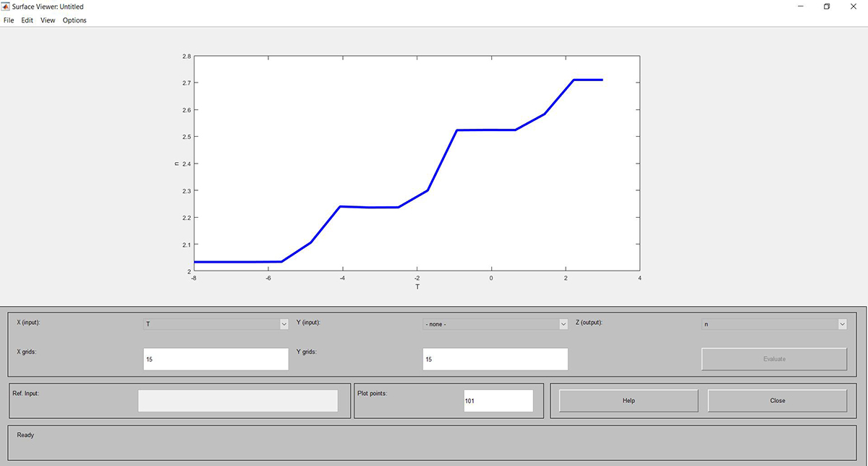Click the Help button
Screen dimensions: 868x466
pos(628,401)
